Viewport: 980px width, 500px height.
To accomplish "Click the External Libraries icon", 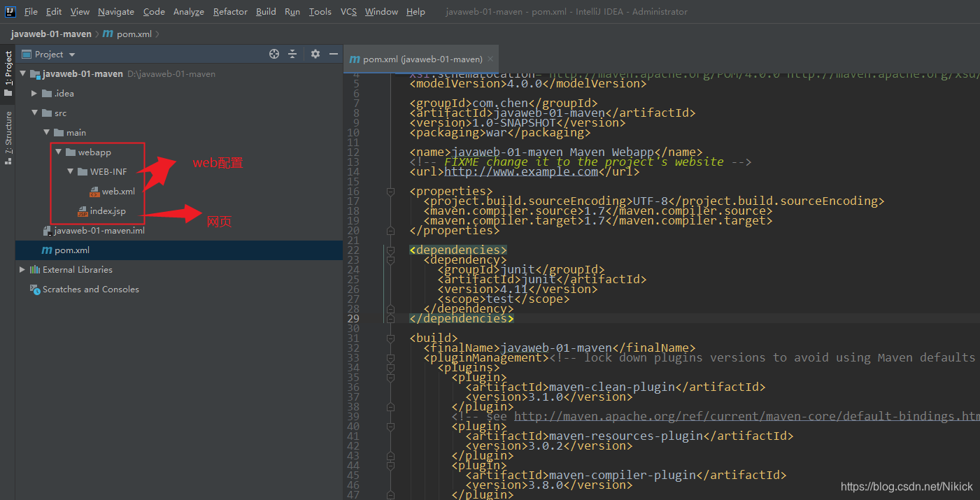I will click(35, 269).
